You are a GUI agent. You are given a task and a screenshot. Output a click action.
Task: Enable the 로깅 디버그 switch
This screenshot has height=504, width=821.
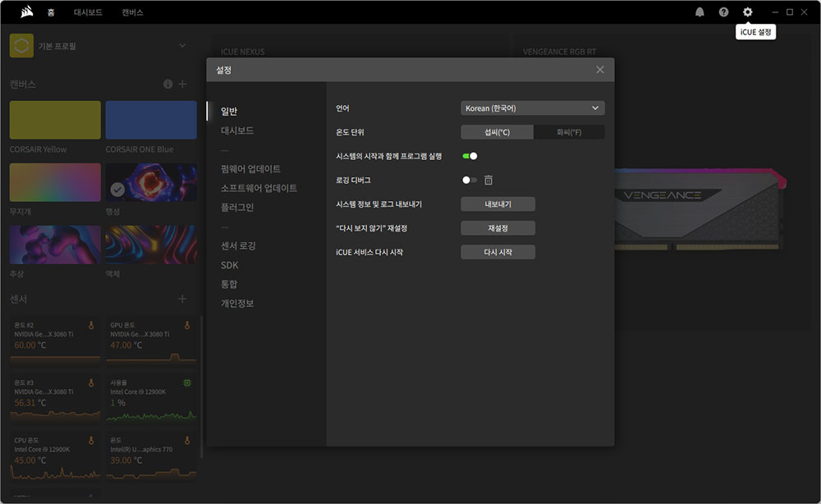tap(470, 180)
